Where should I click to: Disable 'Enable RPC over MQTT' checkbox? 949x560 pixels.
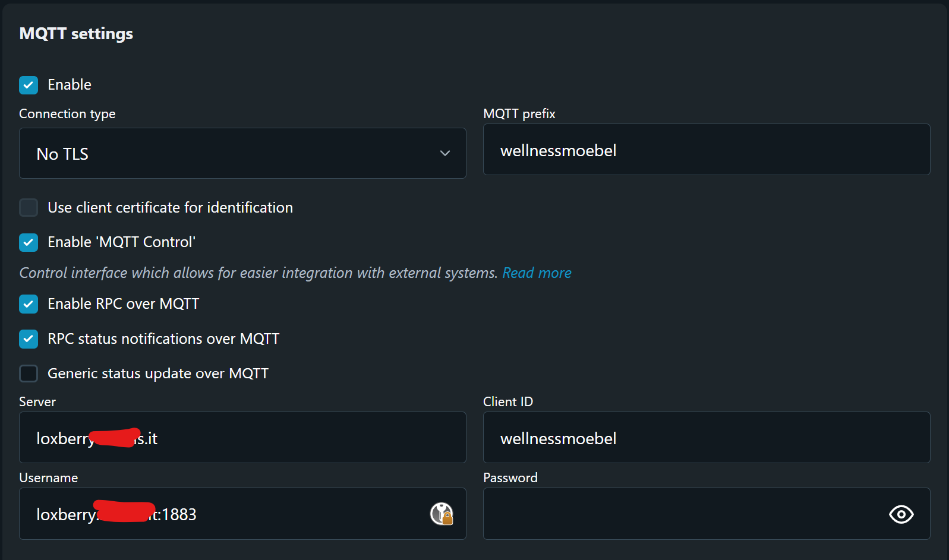(x=29, y=304)
